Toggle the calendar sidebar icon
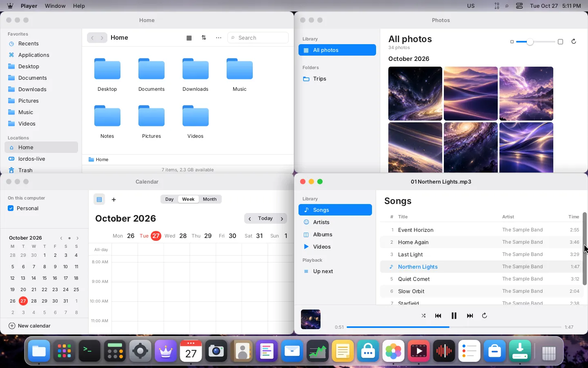The width and height of the screenshot is (588, 368). [x=99, y=199]
